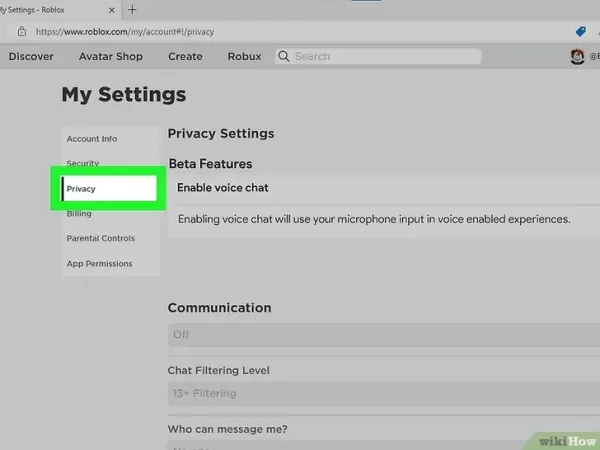Open the Robux page
600x450 pixels.
(244, 56)
